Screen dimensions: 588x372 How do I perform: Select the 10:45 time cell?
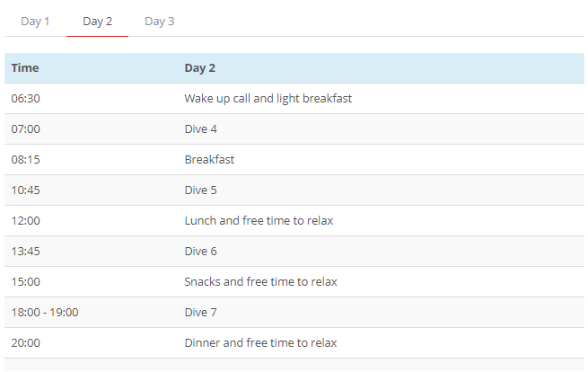tap(25, 190)
